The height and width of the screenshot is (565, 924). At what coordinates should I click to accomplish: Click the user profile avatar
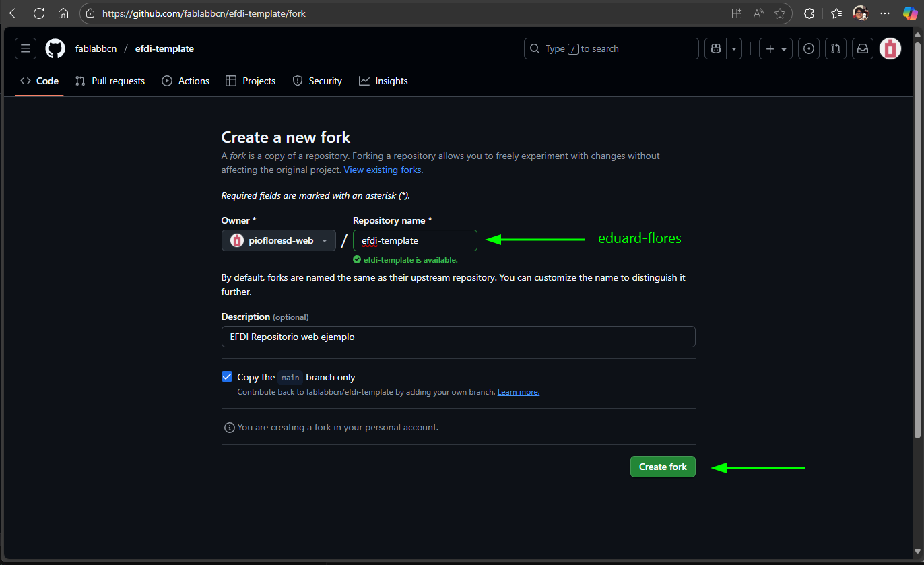(890, 48)
